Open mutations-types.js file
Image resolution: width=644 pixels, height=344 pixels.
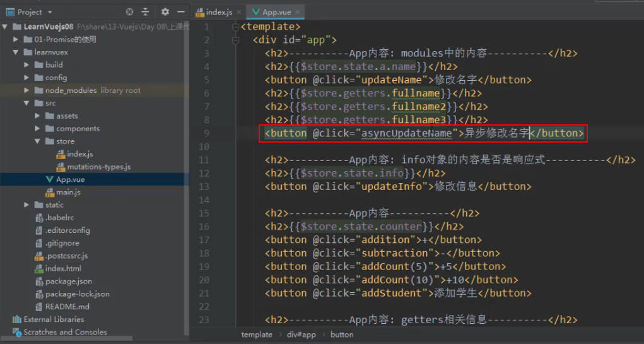(x=99, y=167)
